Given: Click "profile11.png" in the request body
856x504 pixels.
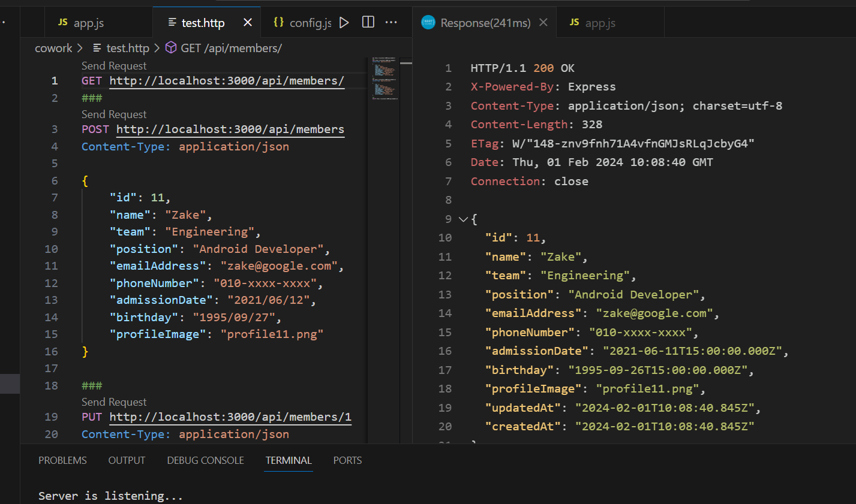Looking at the screenshot, I should 272,334.
